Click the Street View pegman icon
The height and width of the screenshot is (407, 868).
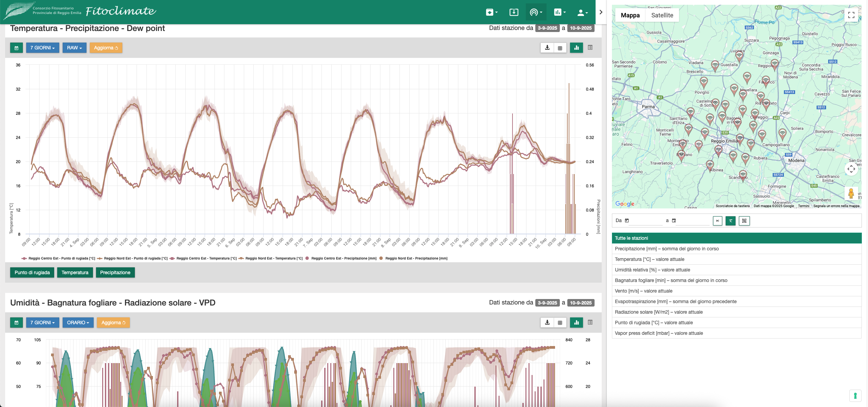[851, 193]
